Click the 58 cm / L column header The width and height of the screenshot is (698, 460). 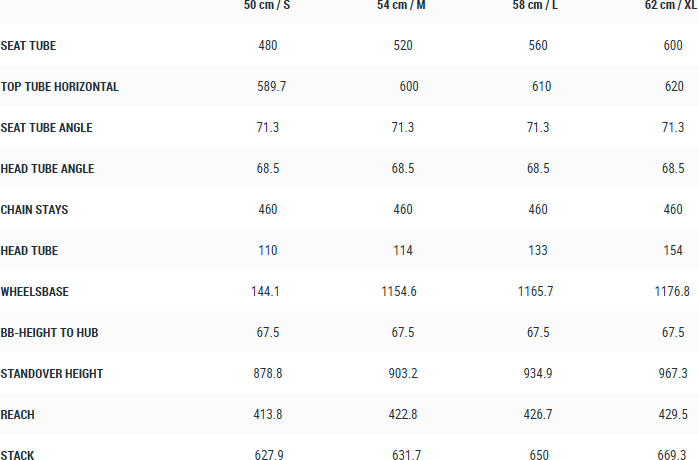point(536,5)
